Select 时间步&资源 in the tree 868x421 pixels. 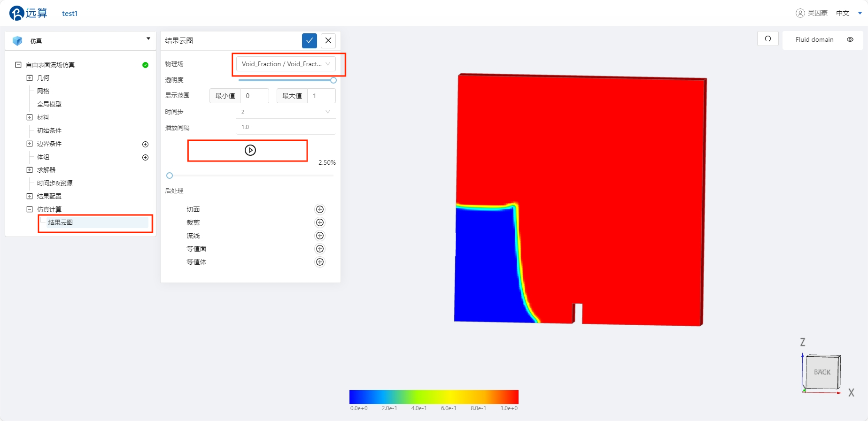pos(55,183)
